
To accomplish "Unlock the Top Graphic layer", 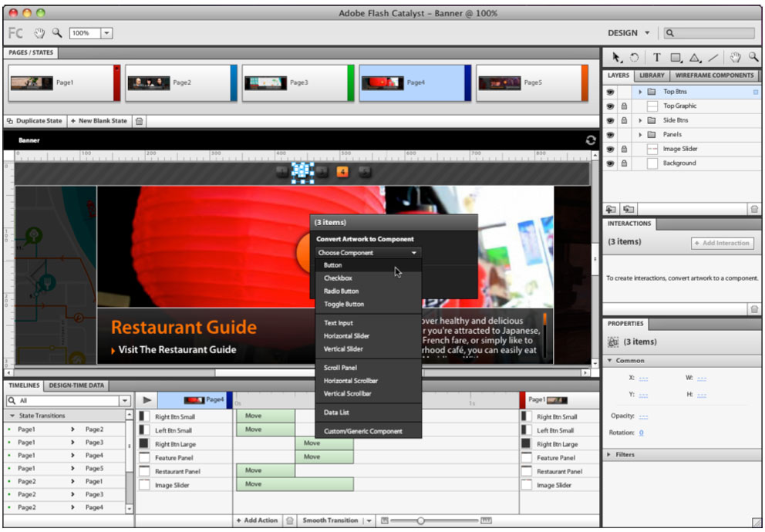I will pyautogui.click(x=624, y=106).
